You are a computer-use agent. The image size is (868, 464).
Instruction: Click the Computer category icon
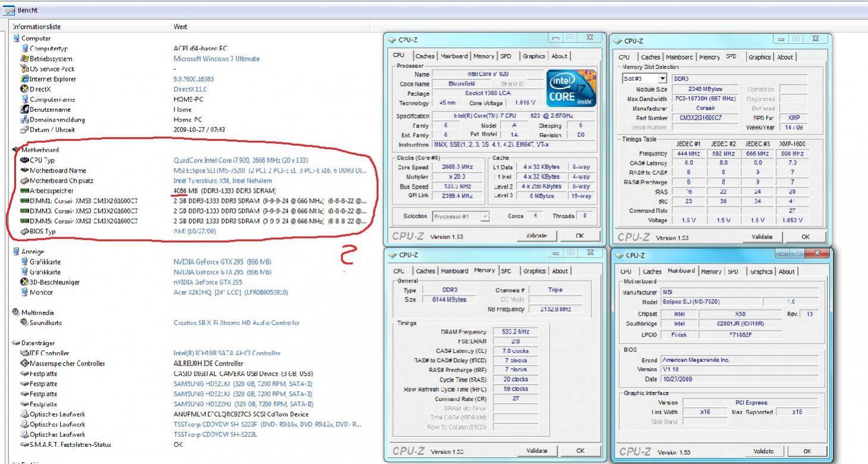point(16,38)
